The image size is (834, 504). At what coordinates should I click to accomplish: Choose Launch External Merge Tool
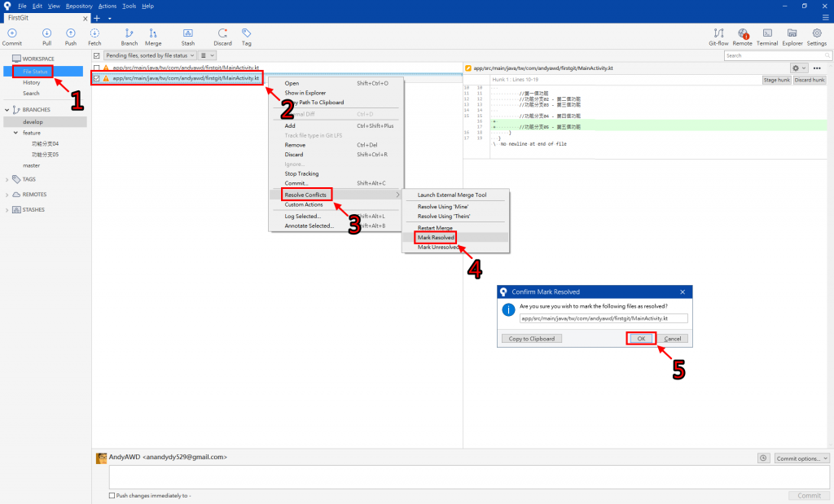[451, 195]
